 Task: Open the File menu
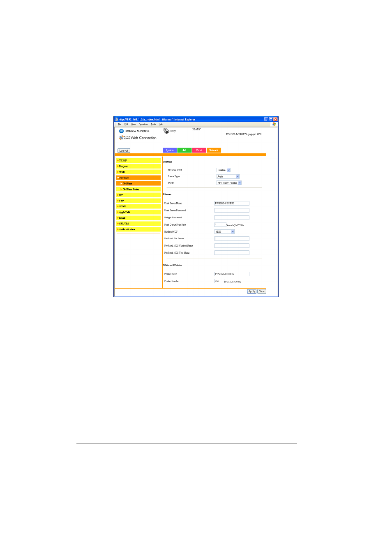pos(120,124)
